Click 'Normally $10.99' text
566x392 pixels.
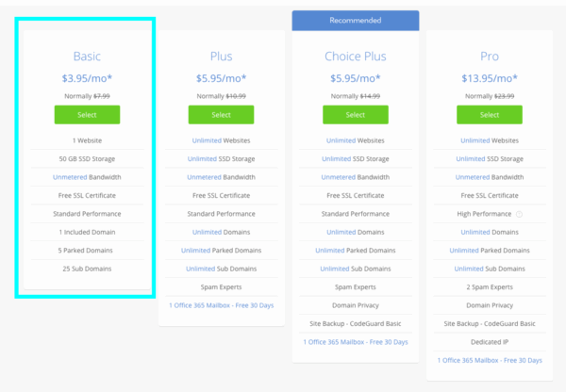[222, 96]
